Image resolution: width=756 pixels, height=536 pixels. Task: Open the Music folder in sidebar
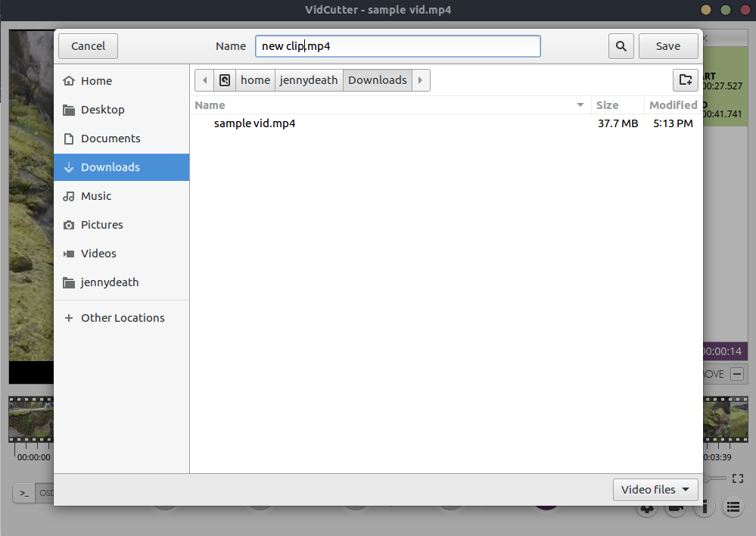[96, 196]
